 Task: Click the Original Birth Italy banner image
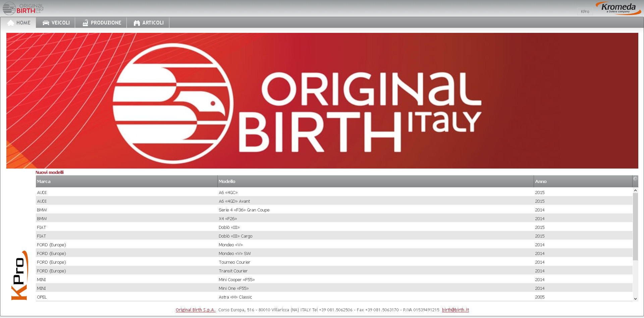322,101
